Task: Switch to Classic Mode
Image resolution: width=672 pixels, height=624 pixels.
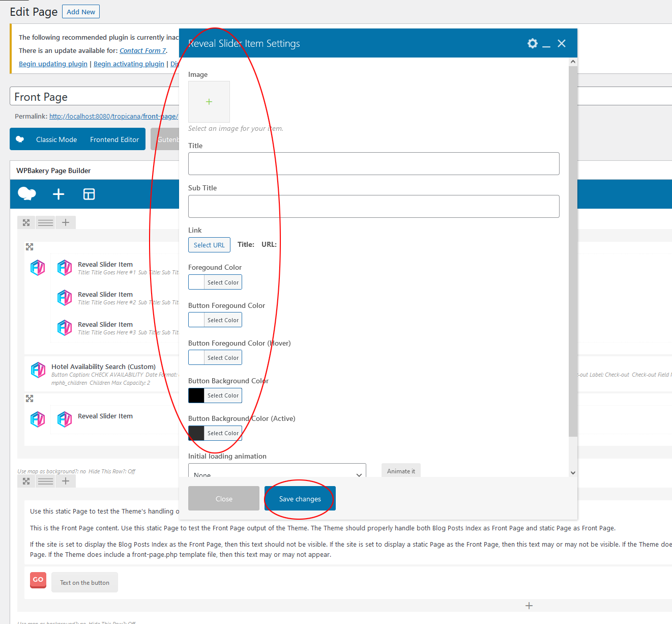Action: 56,139
